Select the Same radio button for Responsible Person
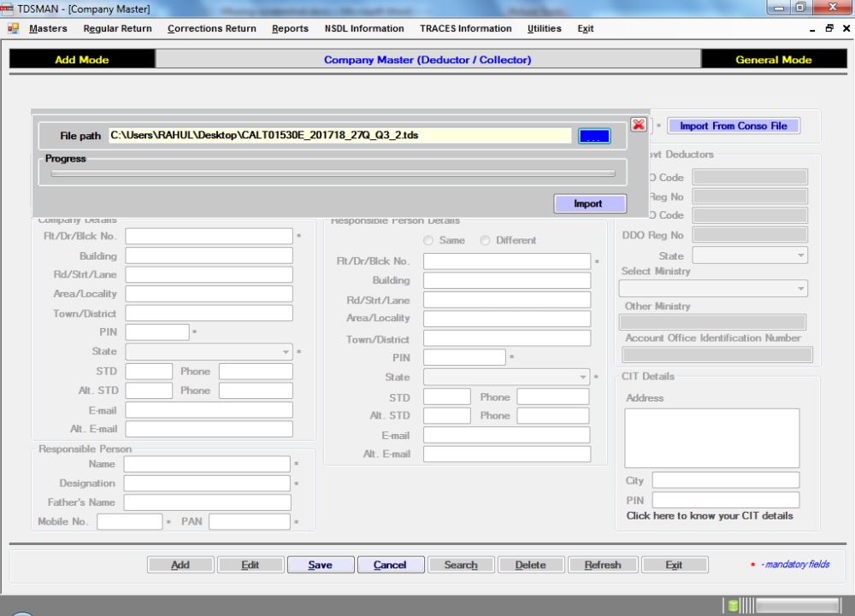The image size is (855, 616). [x=427, y=240]
